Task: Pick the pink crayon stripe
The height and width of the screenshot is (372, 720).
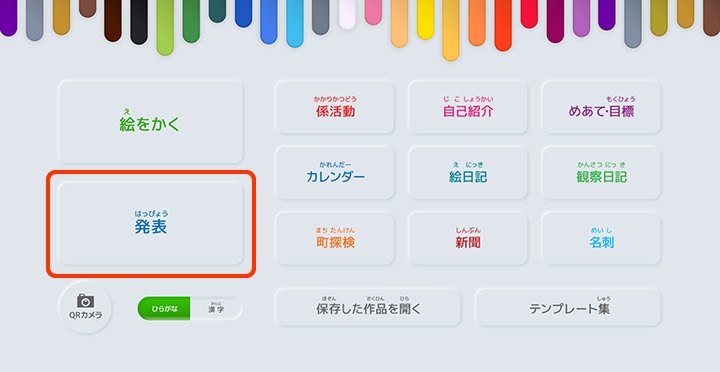Action: tap(373, 12)
